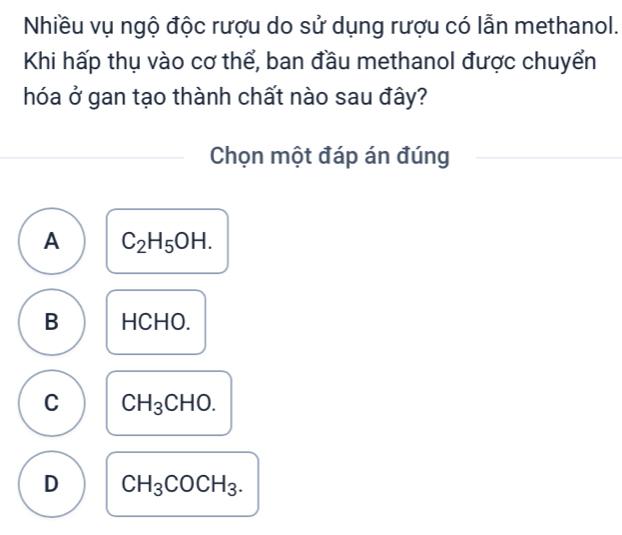This screenshot has width=622, height=535.
Task: Choose the C2H5OH answer box
Action: (167, 241)
